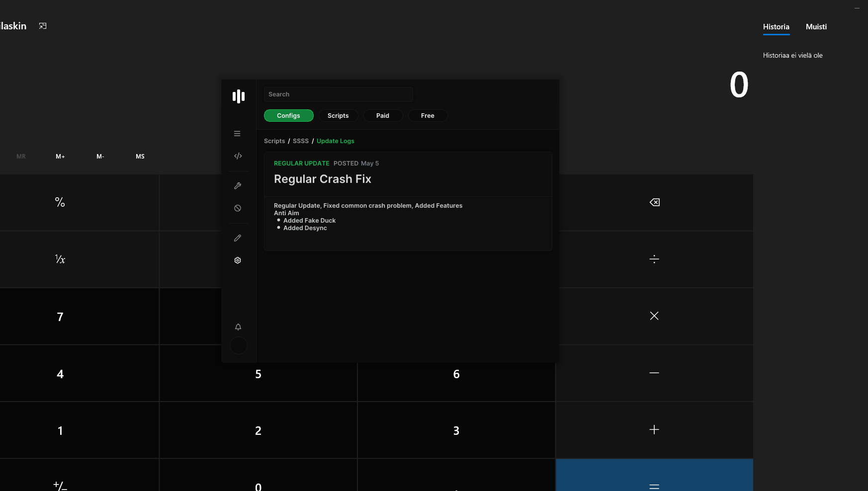Open the hamburger menu in the sidebar

tap(237, 133)
